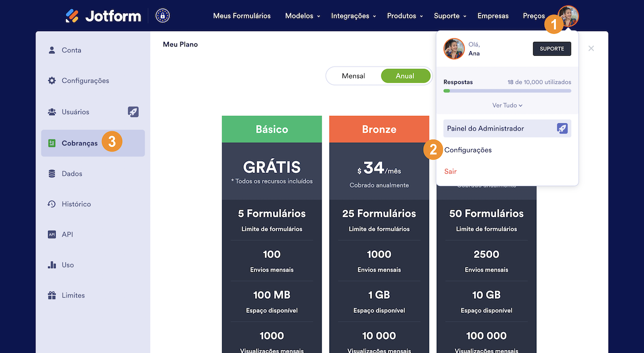Click the GRÁTIS price text

point(272,167)
